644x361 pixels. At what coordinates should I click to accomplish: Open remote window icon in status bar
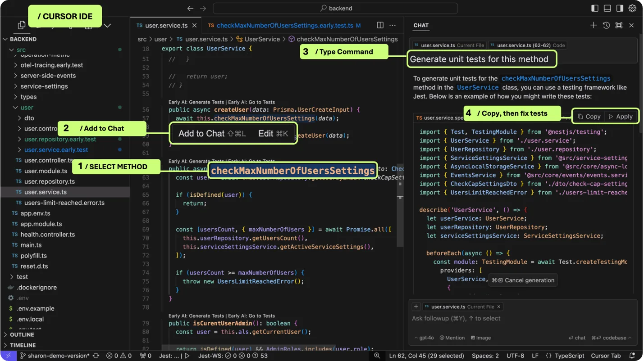pos(8,356)
